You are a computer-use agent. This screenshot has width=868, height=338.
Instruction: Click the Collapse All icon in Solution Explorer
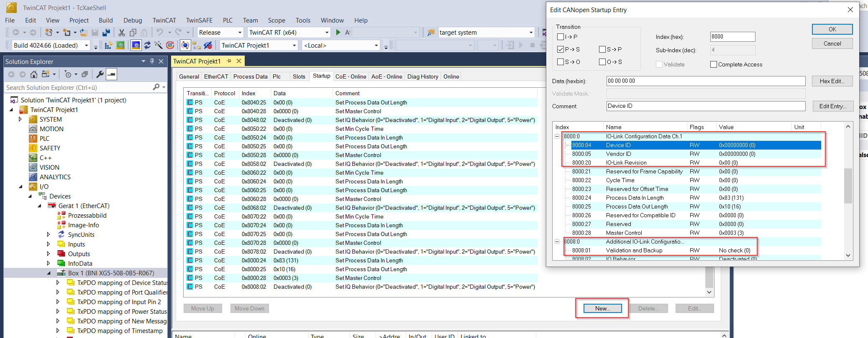84,74
